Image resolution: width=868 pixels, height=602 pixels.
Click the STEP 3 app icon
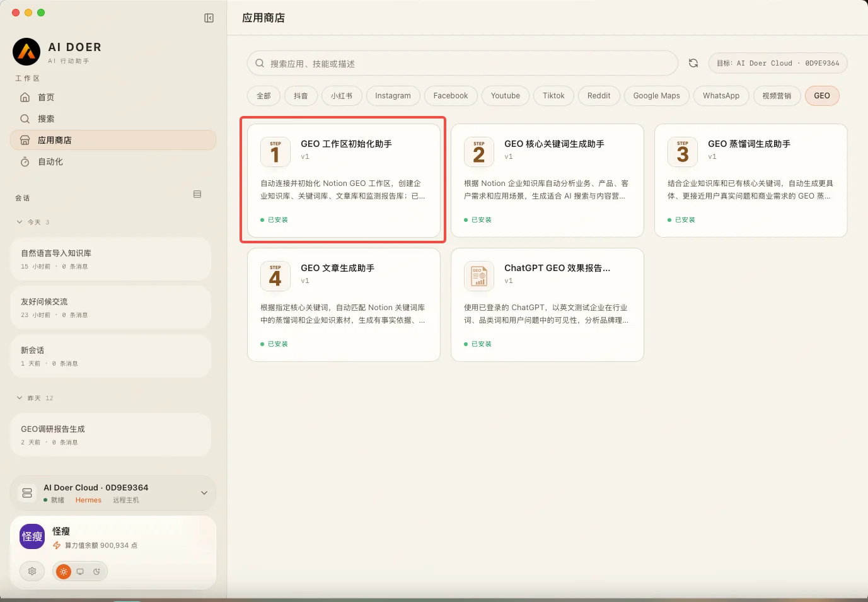[683, 152]
